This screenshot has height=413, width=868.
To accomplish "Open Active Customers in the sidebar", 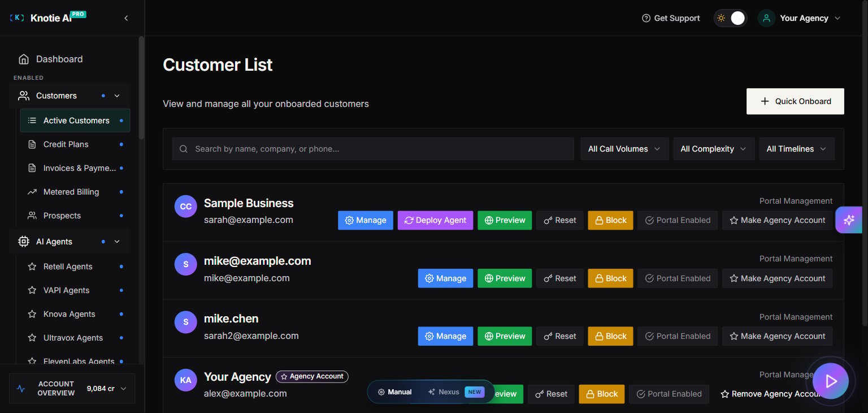I will coord(75,121).
